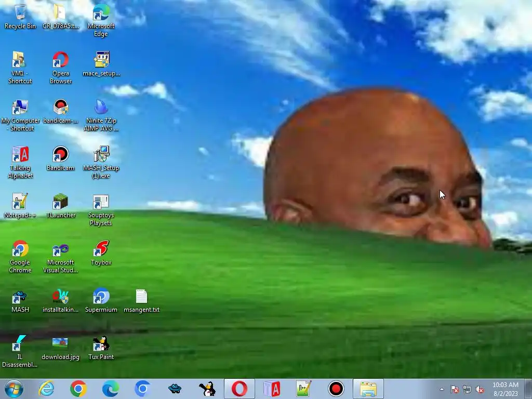Switch to the Opera taskbar window
532x399 pixels.
tap(239, 389)
